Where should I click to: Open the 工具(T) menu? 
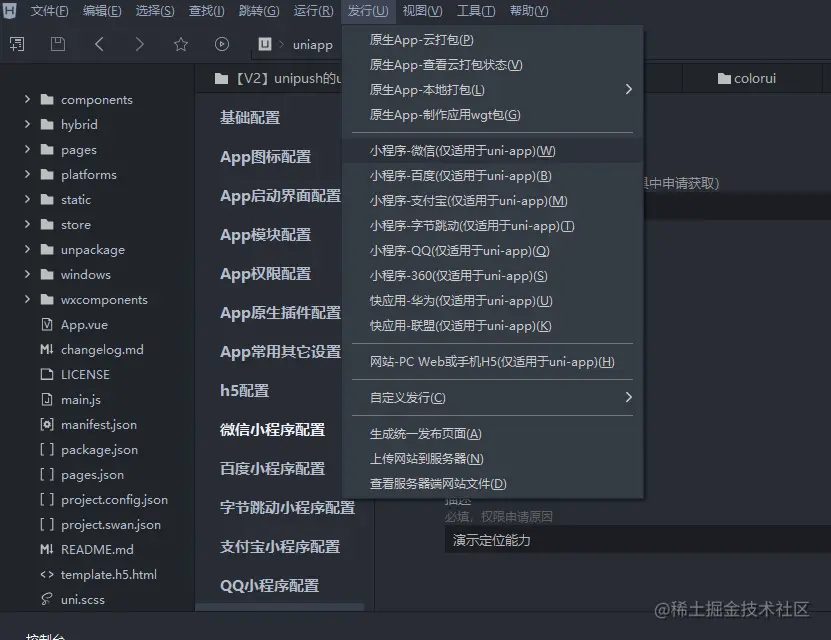(x=476, y=11)
